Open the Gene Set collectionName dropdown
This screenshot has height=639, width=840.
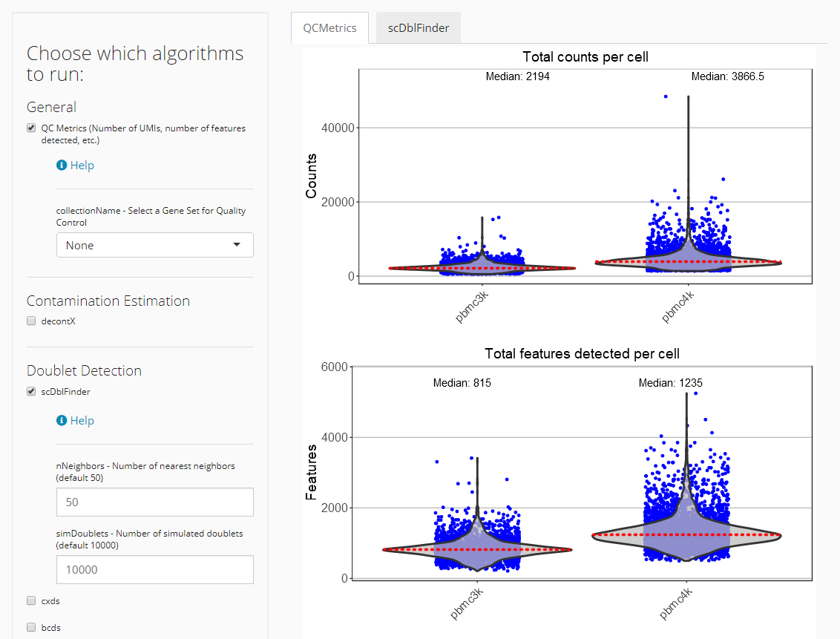[x=155, y=246]
